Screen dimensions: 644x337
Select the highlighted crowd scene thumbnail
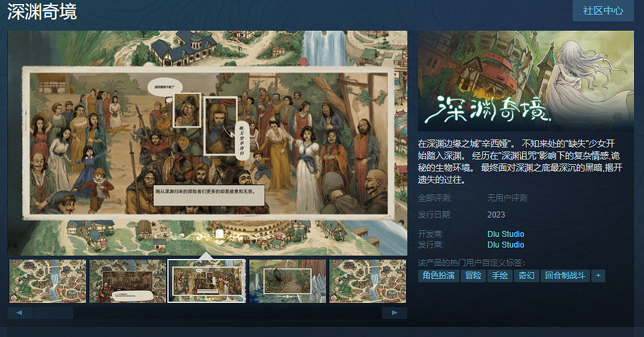pos(207,281)
